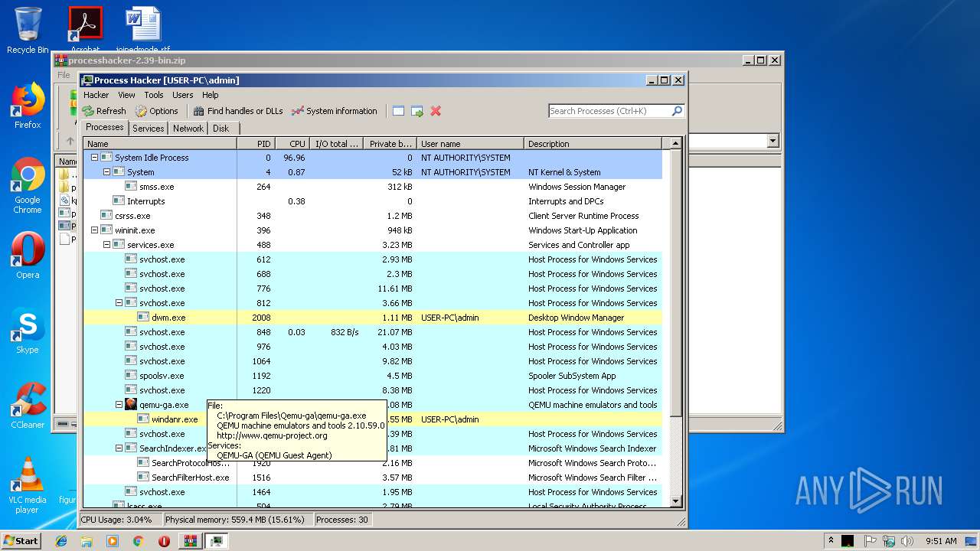
Task: Open the VLC media player shortcut
Action: [x=28, y=485]
